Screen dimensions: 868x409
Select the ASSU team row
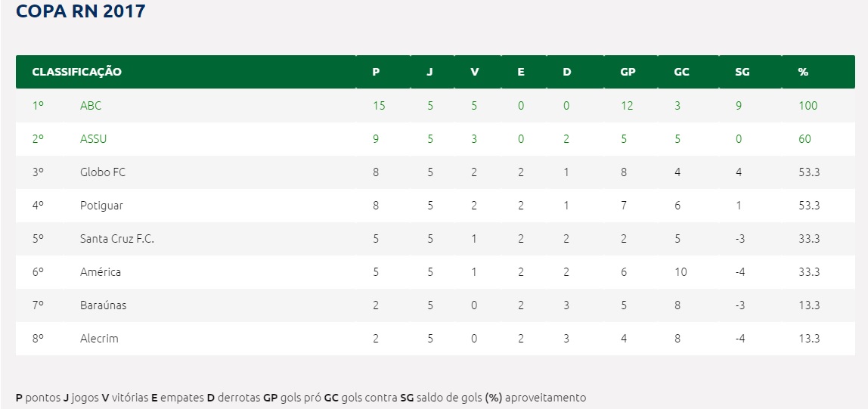coord(435,139)
